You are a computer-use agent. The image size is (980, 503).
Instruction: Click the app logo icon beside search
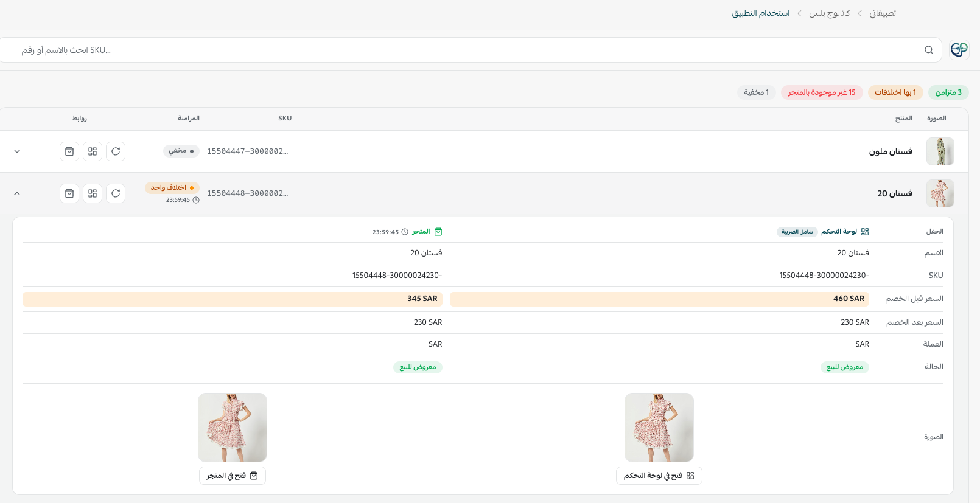[x=959, y=50]
